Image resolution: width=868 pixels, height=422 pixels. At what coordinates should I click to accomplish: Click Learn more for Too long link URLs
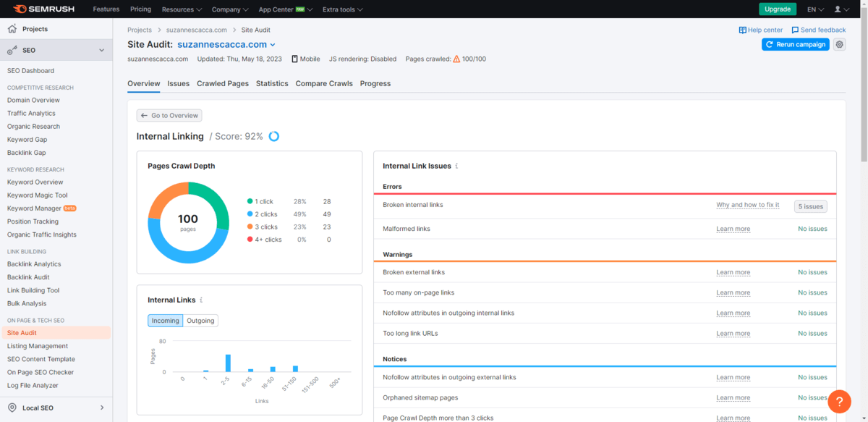click(733, 334)
